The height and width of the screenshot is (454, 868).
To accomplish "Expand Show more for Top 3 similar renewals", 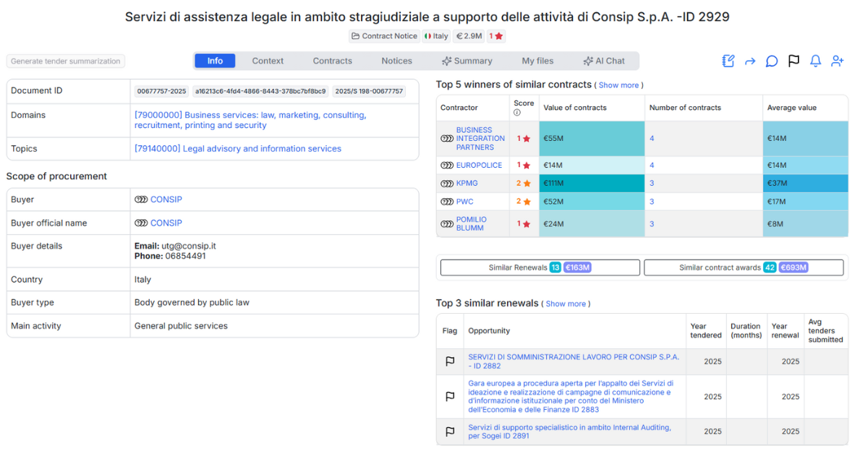I will click(566, 304).
